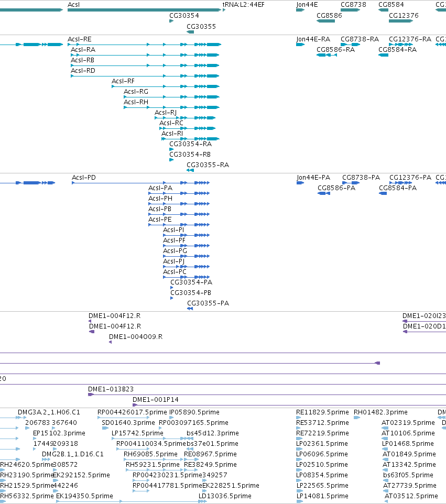Click the DMG3A.2_1.H06.C1 EST label
Screen dimensions: 446x504
[x=49, y=412]
